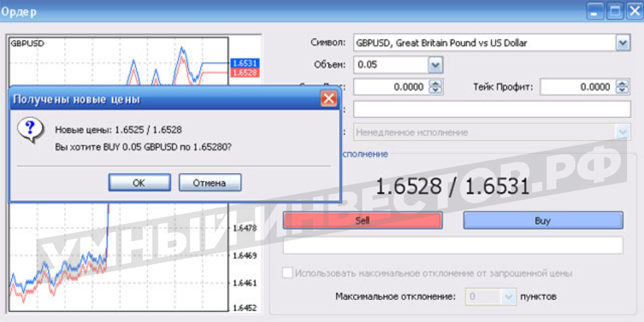Click the empty comment input field
Viewport: 644px width, 322px height.
point(492,109)
